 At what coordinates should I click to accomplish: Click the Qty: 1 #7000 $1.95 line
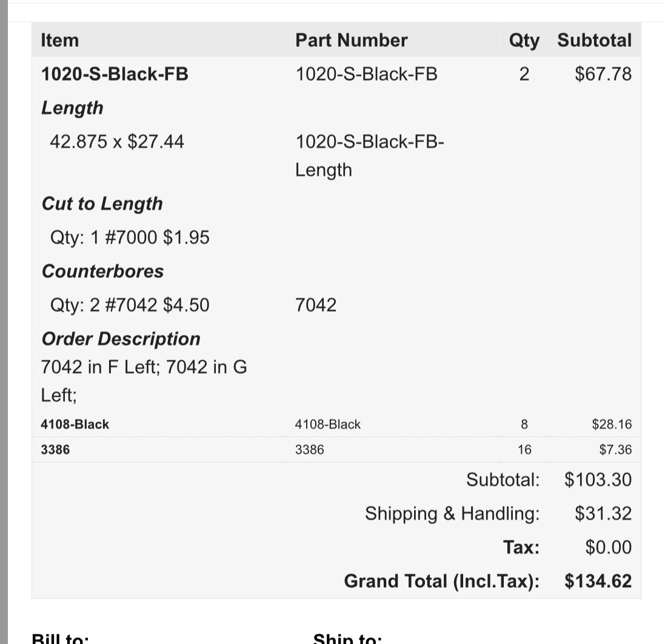click(x=130, y=238)
